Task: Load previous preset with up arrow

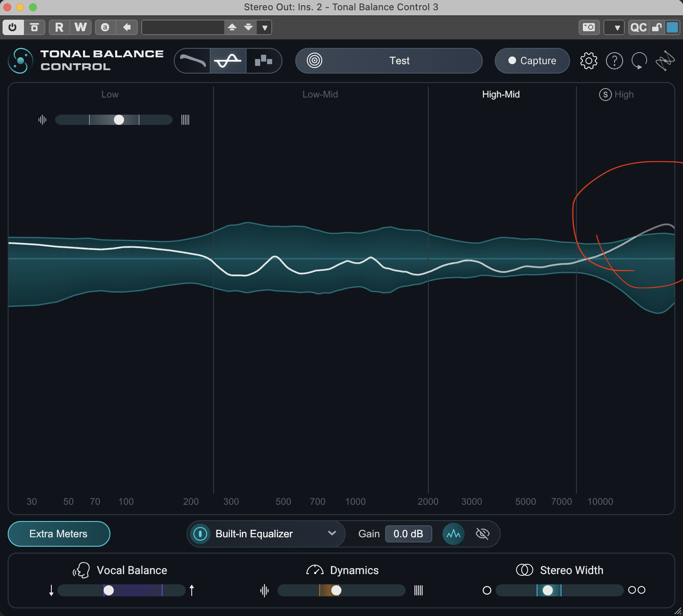Action: [x=232, y=27]
